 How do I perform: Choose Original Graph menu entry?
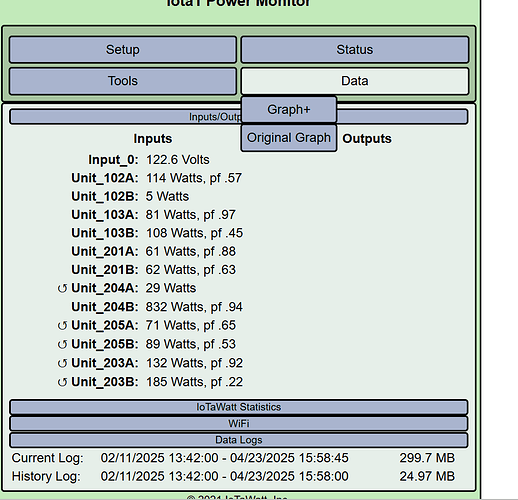pos(289,138)
